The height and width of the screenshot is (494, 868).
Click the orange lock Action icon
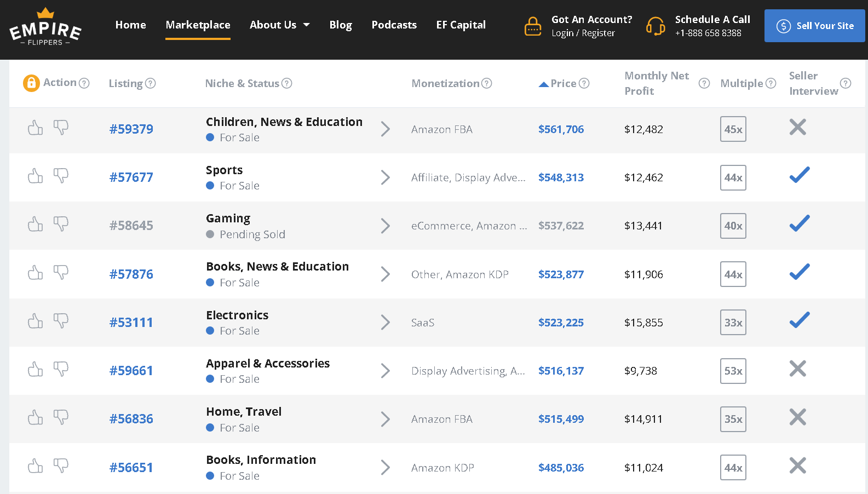coord(31,83)
